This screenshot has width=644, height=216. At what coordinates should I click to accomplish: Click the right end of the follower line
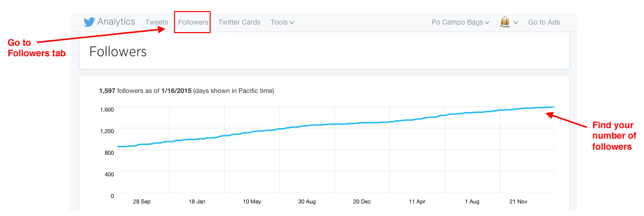pyautogui.click(x=553, y=107)
